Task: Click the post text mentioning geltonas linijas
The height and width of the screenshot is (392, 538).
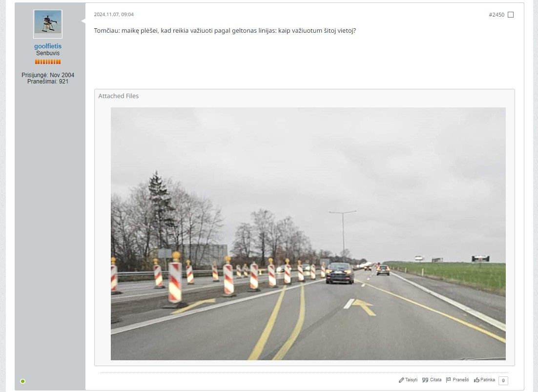Action: [225, 31]
